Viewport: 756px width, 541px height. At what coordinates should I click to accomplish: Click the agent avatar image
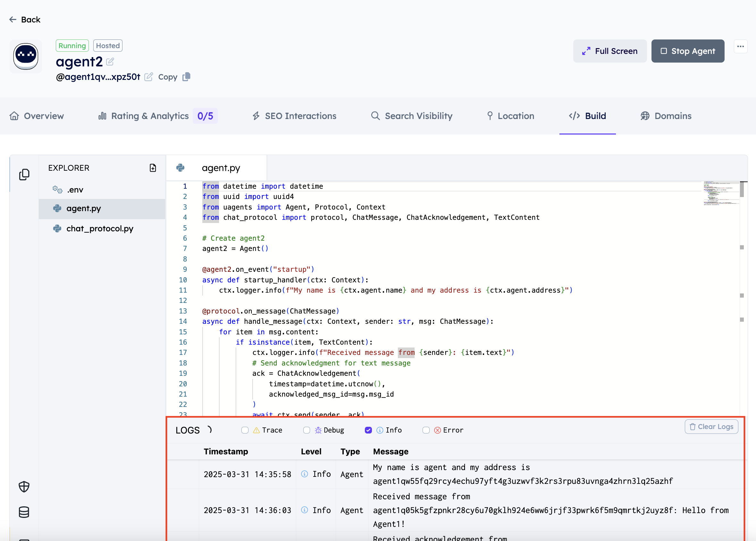pyautogui.click(x=26, y=56)
